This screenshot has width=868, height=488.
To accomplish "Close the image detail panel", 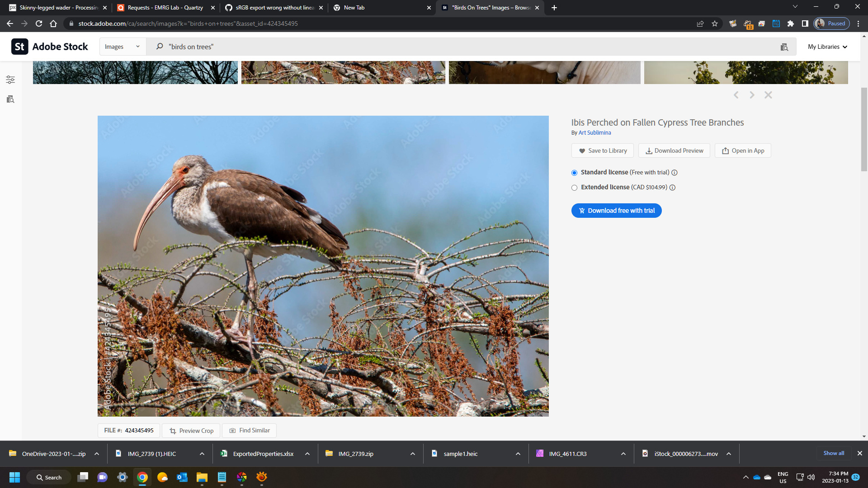I will (768, 95).
